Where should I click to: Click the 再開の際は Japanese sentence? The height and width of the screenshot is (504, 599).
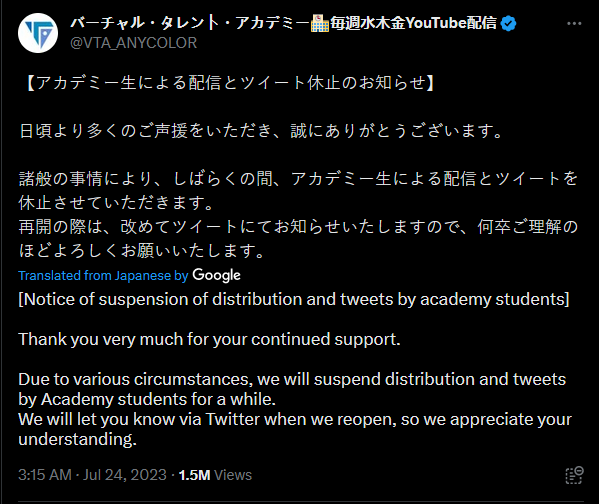pyautogui.click(x=298, y=238)
